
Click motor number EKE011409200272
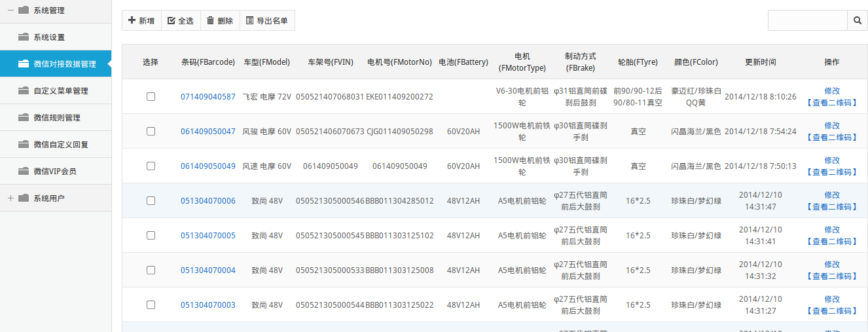point(399,97)
